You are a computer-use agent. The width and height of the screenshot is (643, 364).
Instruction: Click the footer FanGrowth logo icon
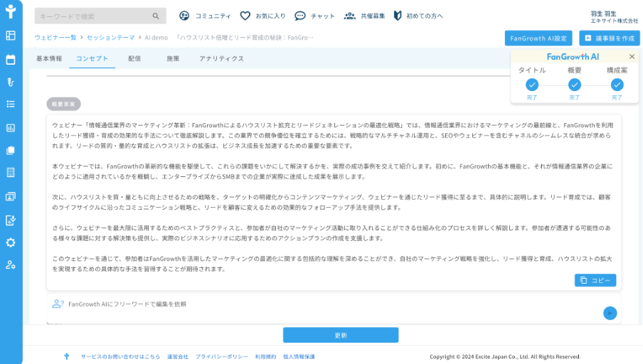coord(66,357)
